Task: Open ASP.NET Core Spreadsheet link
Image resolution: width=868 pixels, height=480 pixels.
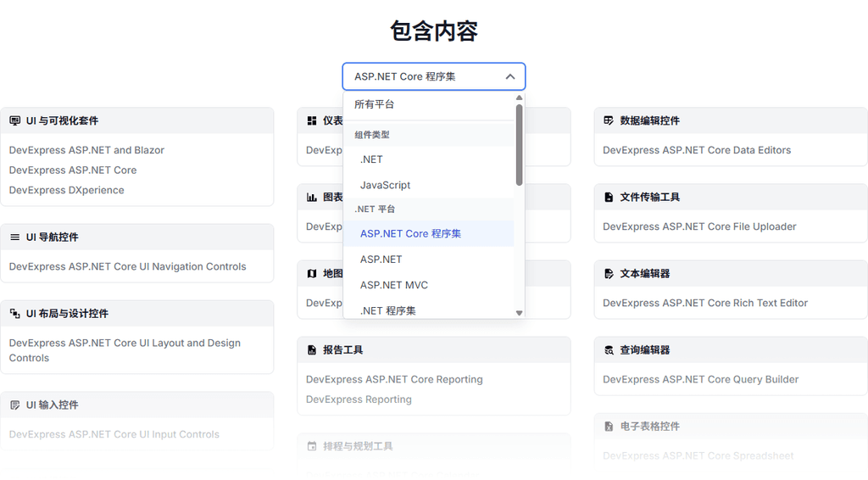Action: tap(698, 455)
